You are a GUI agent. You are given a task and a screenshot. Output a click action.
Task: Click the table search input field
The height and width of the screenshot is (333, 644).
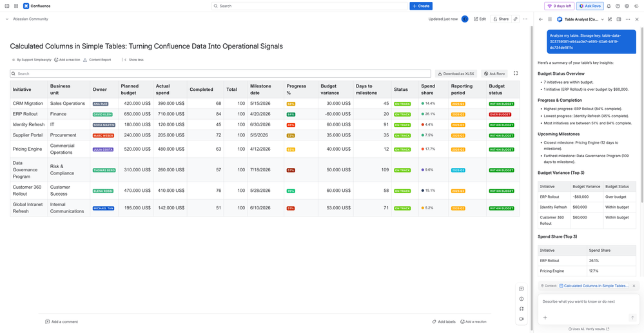click(220, 73)
